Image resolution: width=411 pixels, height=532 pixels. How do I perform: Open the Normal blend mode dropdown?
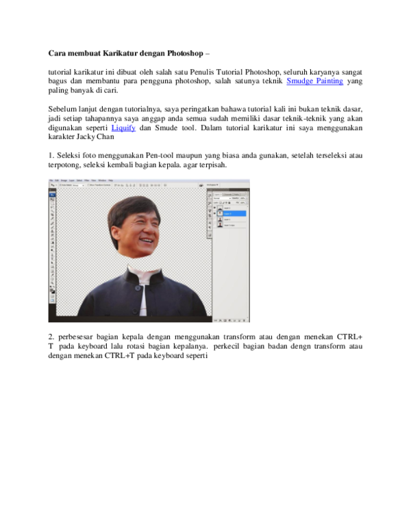pyautogui.click(x=222, y=198)
